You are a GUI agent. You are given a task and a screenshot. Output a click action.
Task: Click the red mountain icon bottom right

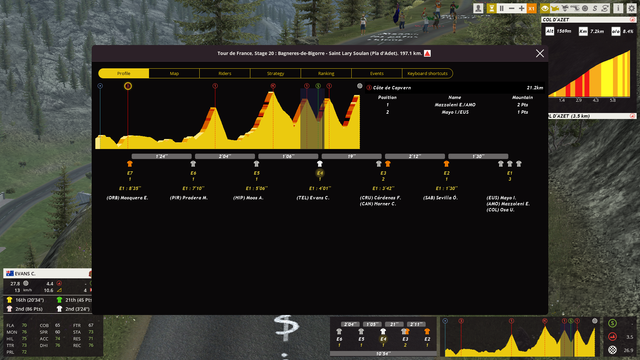point(612,337)
